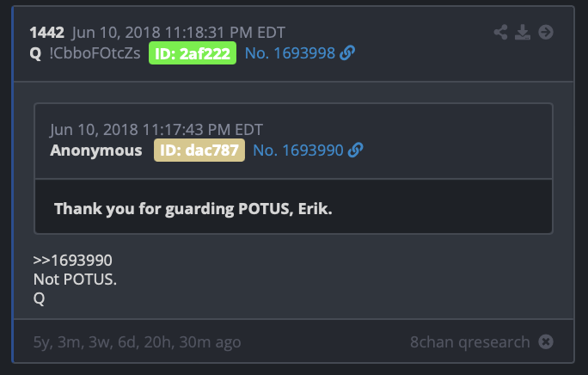The width and height of the screenshot is (588, 375).
Task: Click post number 1442
Action: [47, 33]
